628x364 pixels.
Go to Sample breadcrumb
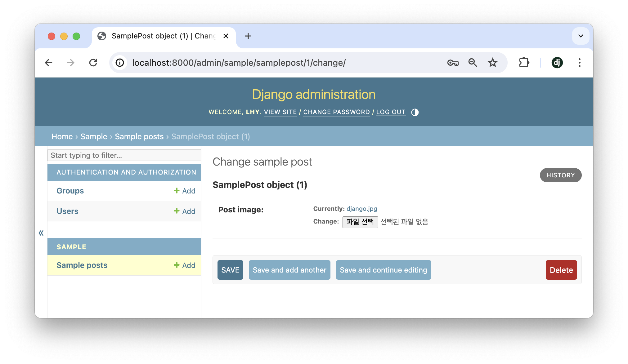tap(94, 136)
